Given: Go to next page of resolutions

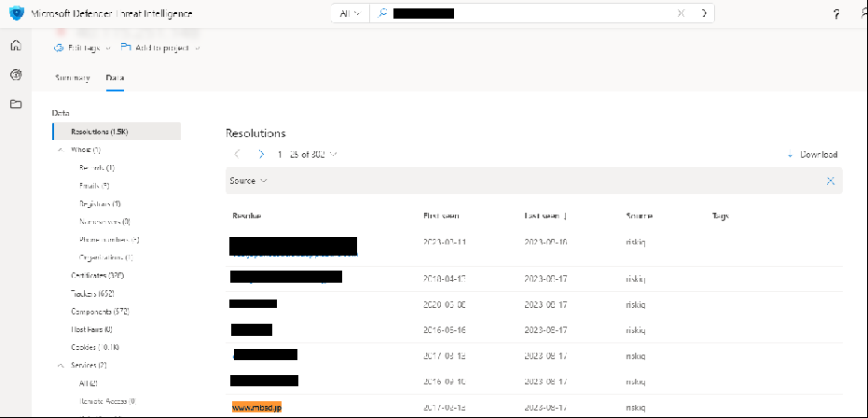Looking at the screenshot, I should coord(261,154).
